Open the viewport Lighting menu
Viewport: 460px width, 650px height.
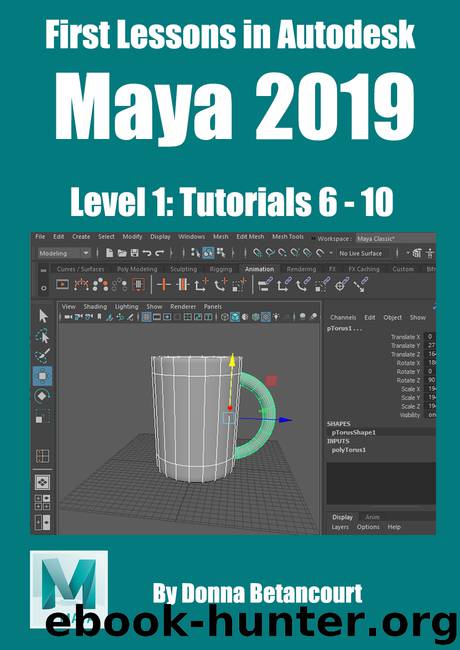pos(127,307)
